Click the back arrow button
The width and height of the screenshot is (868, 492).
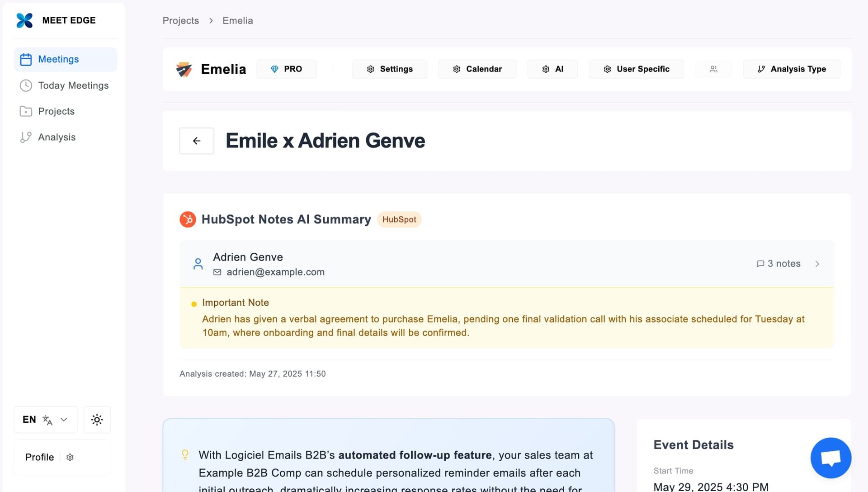tap(197, 141)
